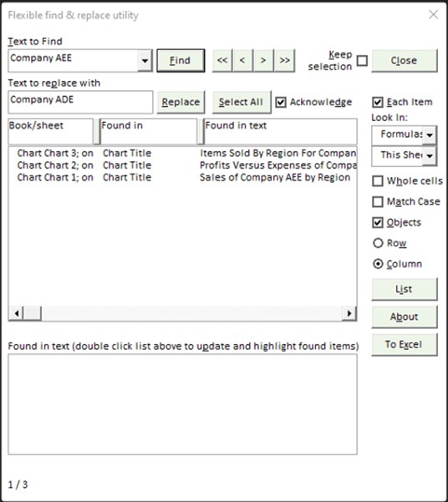Image resolution: width=448 pixels, height=502 pixels.
Task: Go to previous result with < button
Action: 242,60
